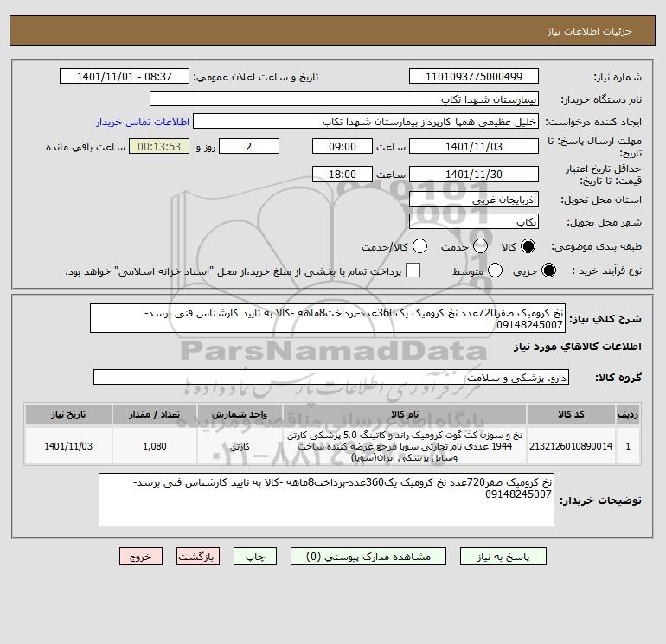Click the گروه کالا field دارو، پزشکی و سلامت
The image size is (666, 644).
coord(331,377)
